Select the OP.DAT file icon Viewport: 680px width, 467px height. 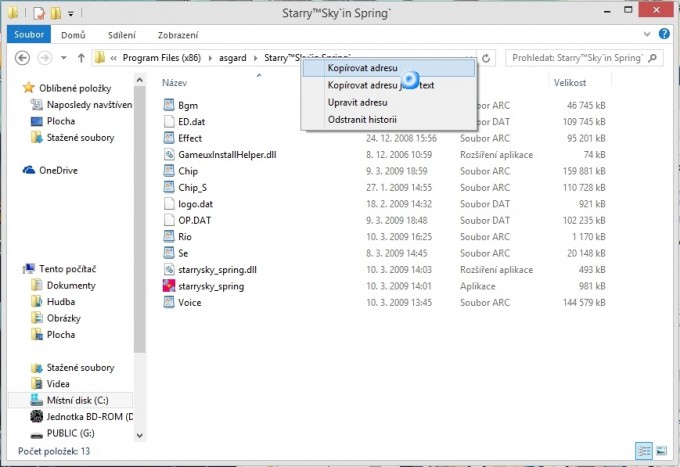pyautogui.click(x=169, y=220)
